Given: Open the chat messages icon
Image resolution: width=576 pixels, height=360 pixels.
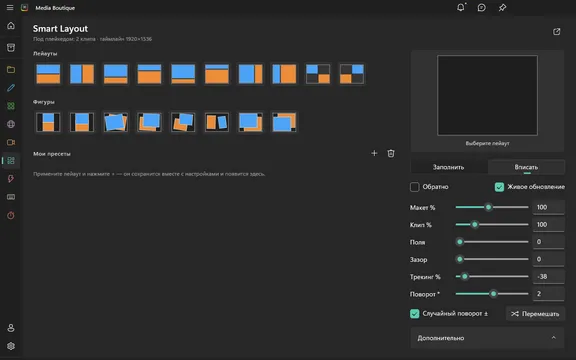Looking at the screenshot, I should (482, 8).
